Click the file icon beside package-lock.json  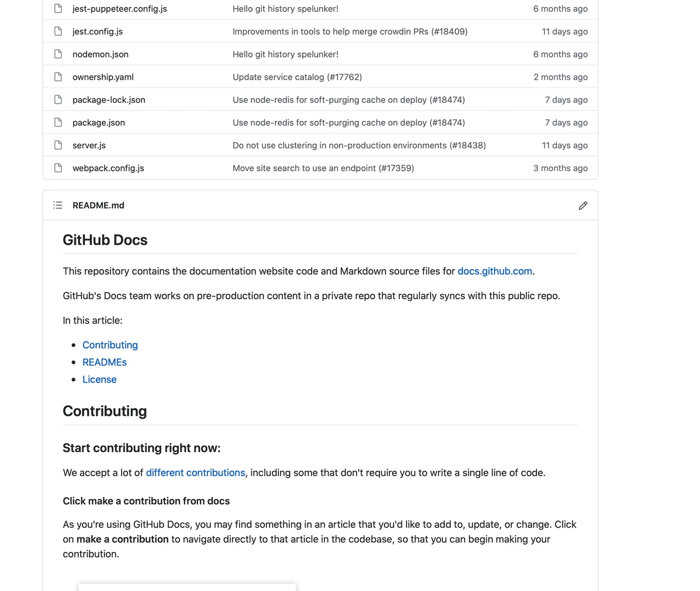[x=58, y=100]
